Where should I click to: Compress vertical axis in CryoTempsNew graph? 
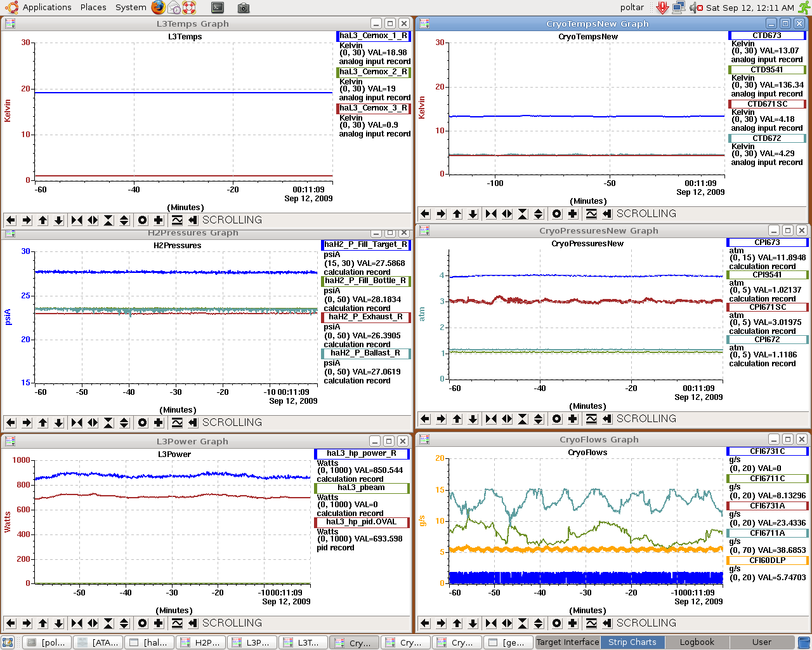point(523,214)
